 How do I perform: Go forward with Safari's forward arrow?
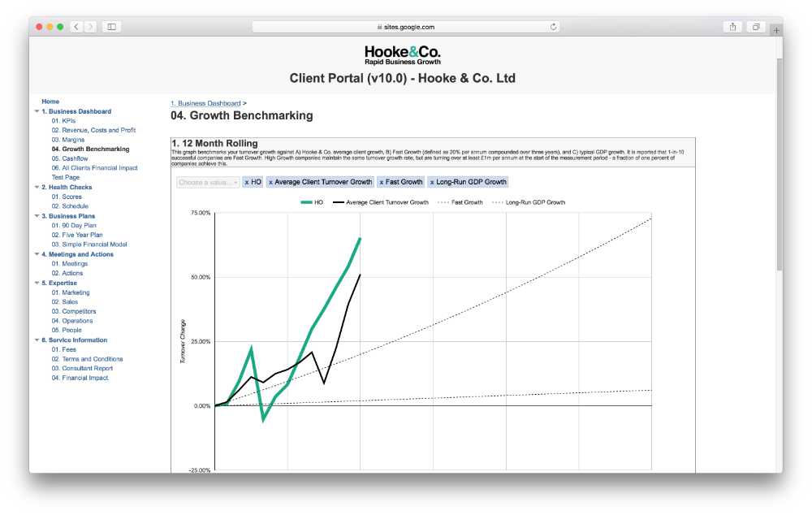coord(90,27)
